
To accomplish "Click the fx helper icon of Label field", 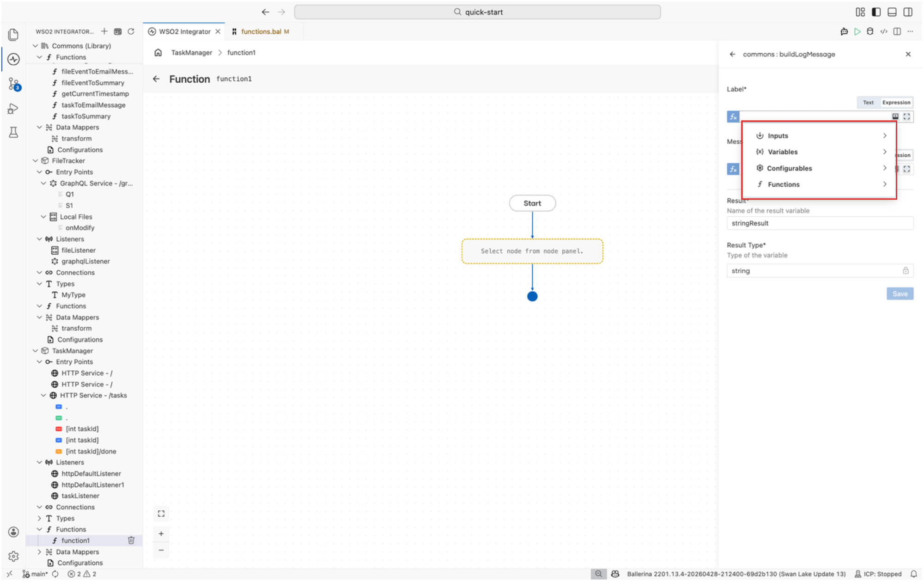I will pos(733,116).
